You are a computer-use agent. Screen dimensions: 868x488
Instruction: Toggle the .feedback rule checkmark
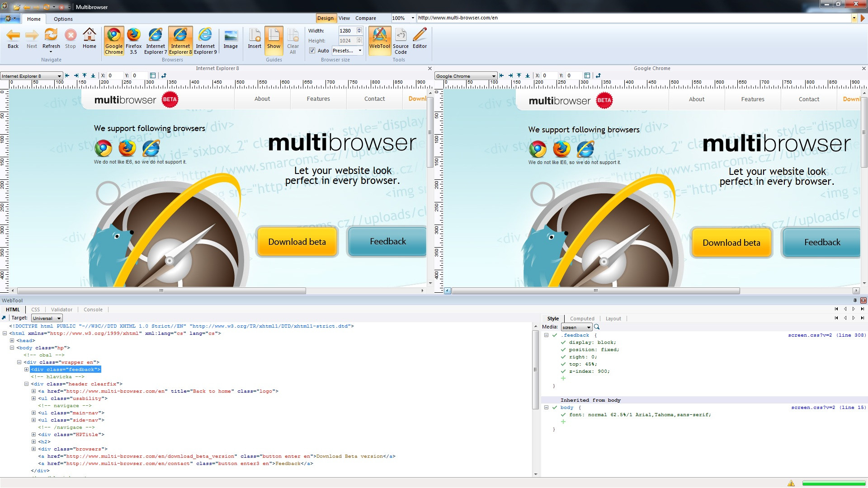point(555,335)
